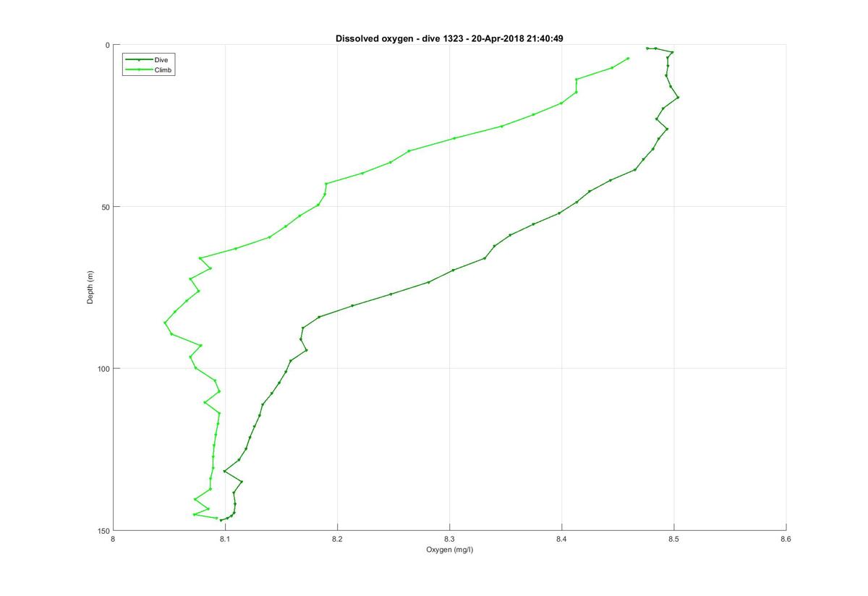Click the y-axis tick label '100'
The image size is (868, 596).
(x=103, y=369)
